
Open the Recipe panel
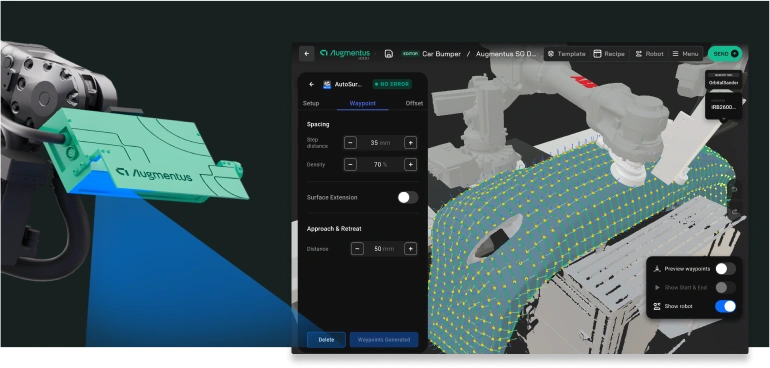click(609, 54)
